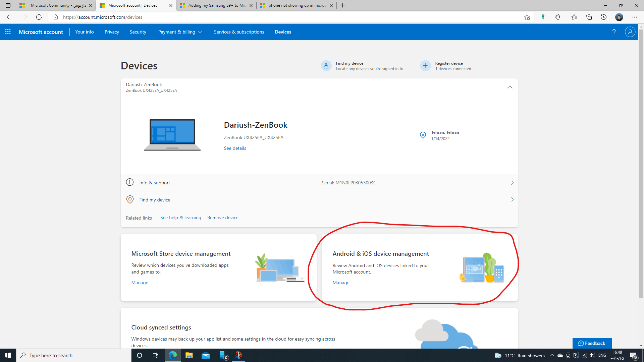Open the Feedback button
Viewport: 644px width, 362px height.
pyautogui.click(x=592, y=343)
